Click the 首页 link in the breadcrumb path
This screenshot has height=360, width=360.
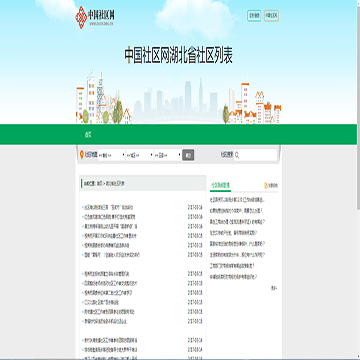click(99, 183)
